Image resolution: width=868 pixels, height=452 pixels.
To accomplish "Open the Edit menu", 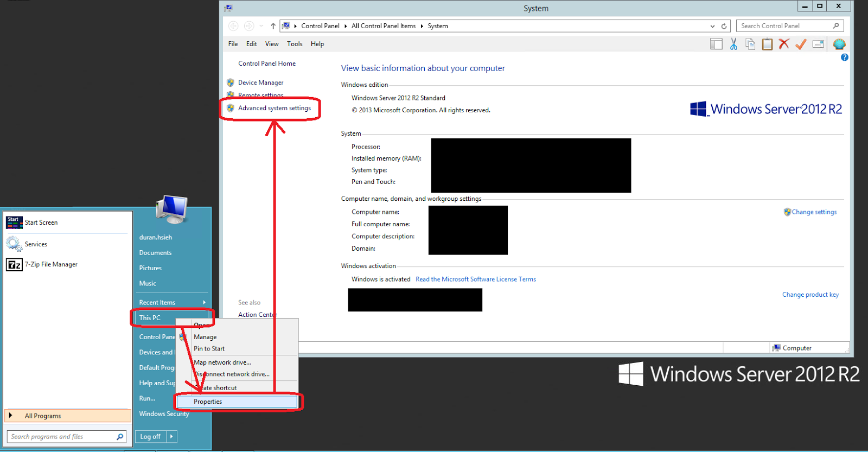I will coord(251,44).
